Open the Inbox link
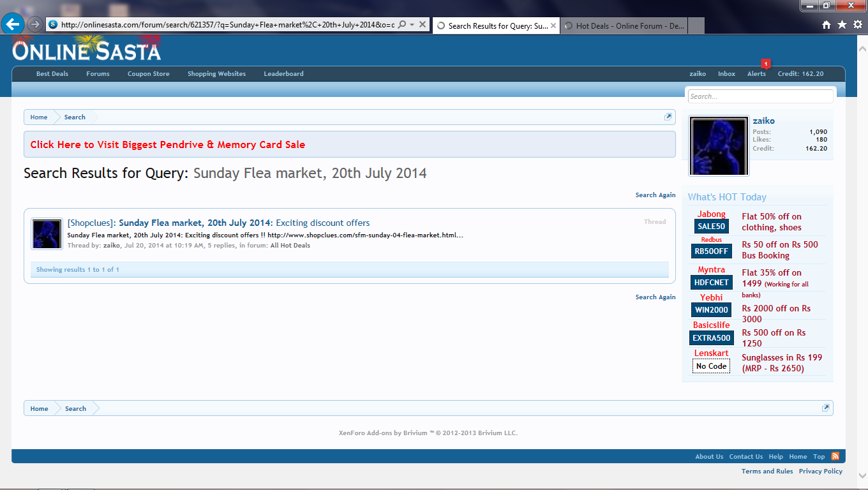 pyautogui.click(x=726, y=74)
